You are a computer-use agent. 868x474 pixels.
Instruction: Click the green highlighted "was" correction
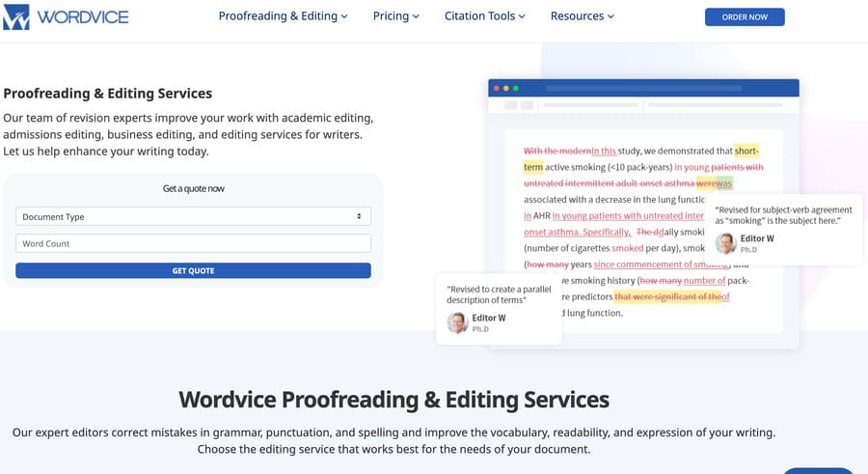click(x=724, y=182)
